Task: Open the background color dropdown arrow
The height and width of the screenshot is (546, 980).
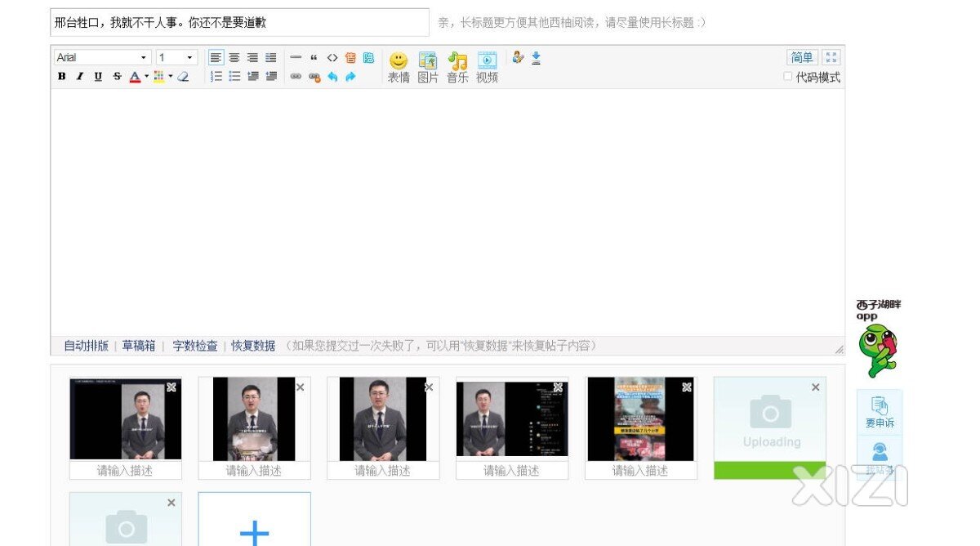Action: click(171, 77)
